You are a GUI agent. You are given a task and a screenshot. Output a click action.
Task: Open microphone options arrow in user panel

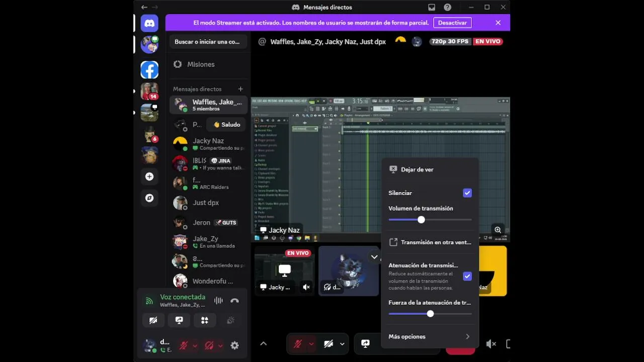[x=195, y=345]
